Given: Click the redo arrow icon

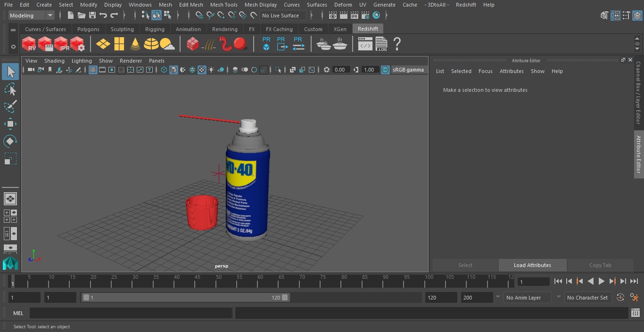Looking at the screenshot, I should [114, 16].
